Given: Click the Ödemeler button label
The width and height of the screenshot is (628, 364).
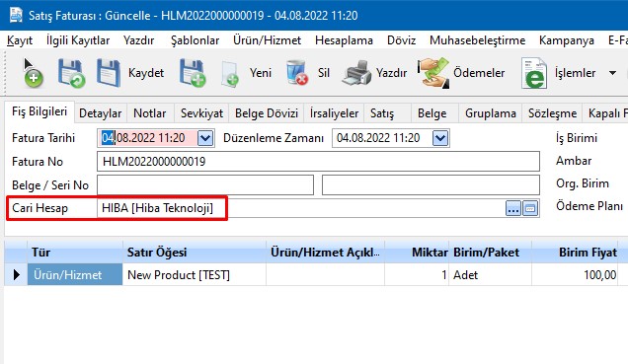Looking at the screenshot, I should (479, 73).
